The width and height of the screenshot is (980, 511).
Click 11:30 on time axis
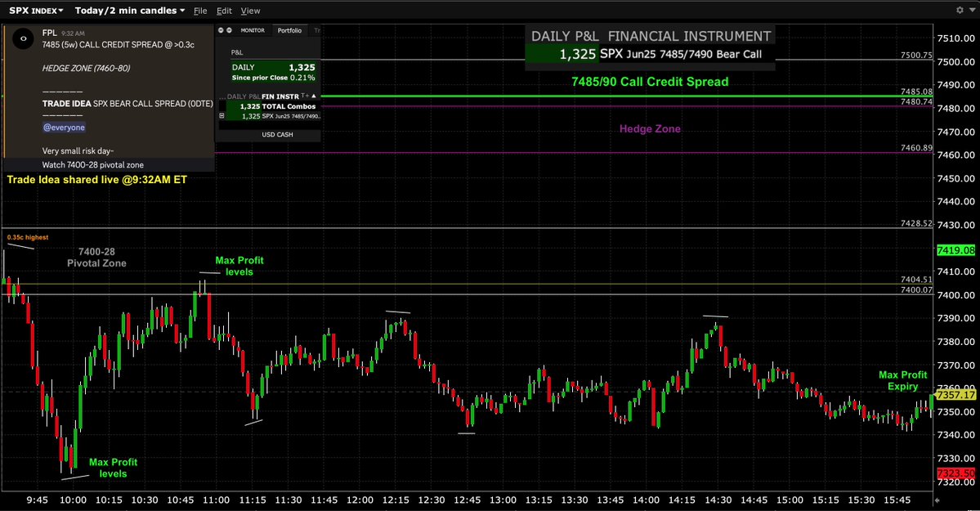click(x=289, y=500)
